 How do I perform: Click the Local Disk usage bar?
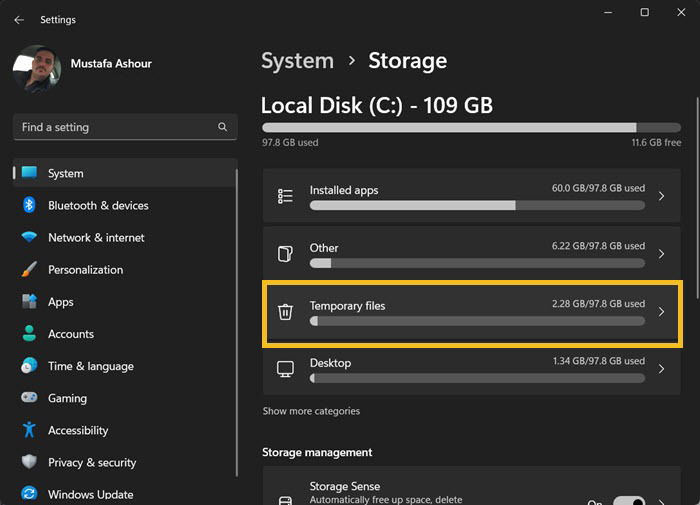tap(471, 128)
